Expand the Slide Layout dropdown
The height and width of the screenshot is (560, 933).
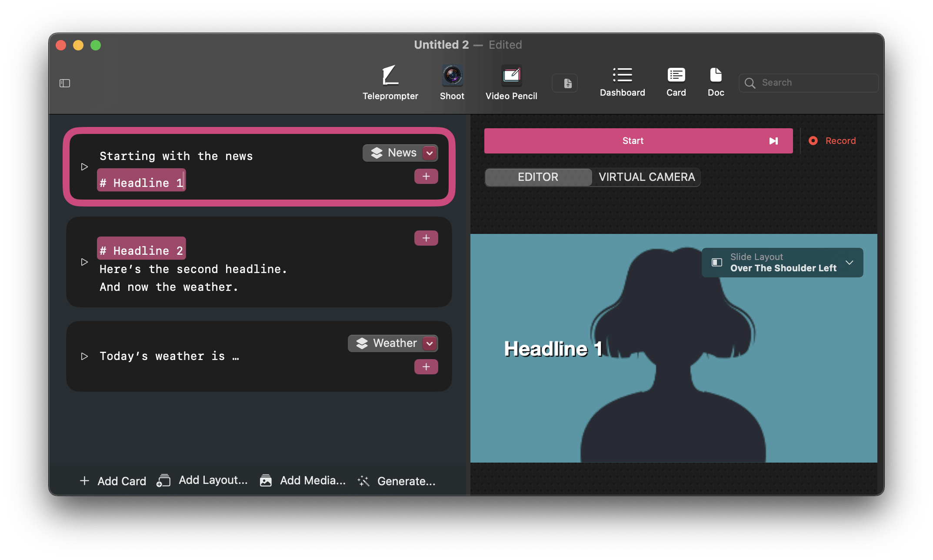point(849,263)
